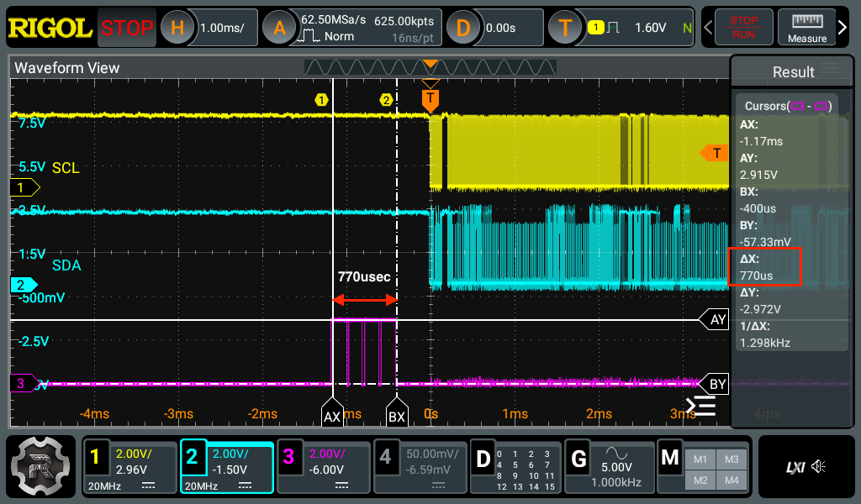861x504 pixels.
Task: Click the AX vertical cursor handle
Action: 332,412
